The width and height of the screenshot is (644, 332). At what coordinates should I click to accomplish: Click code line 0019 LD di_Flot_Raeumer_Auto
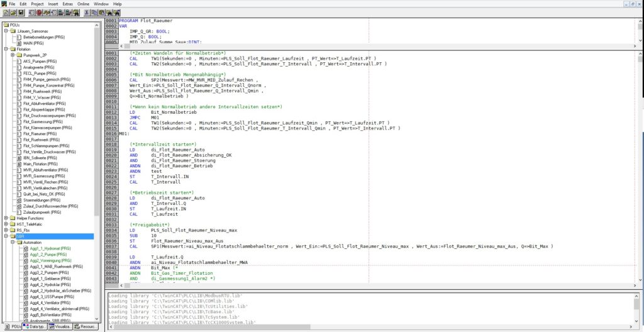pos(167,150)
